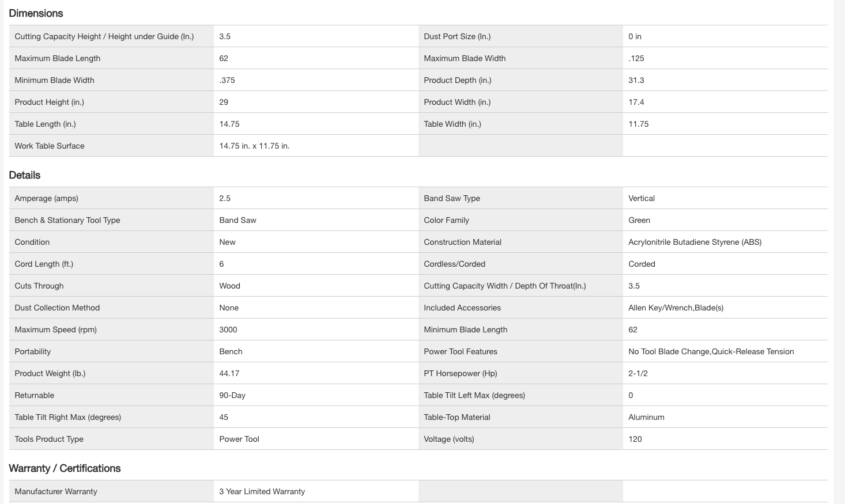The image size is (845, 504).
Task: Click the Table-Top Material value Aluminum
Action: pyautogui.click(x=646, y=417)
